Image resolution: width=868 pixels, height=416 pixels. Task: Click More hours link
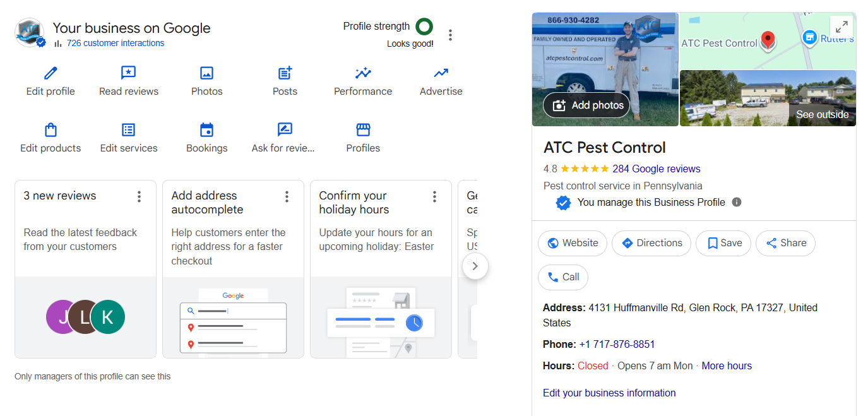point(727,365)
